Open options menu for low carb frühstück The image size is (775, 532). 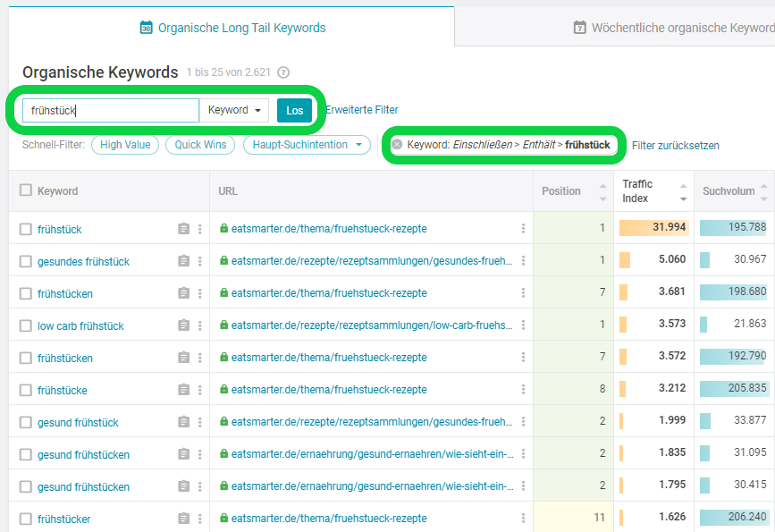[x=199, y=325]
